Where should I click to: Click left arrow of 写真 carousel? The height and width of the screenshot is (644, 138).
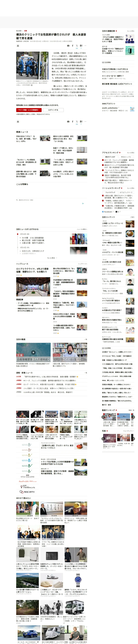[103, 439]
